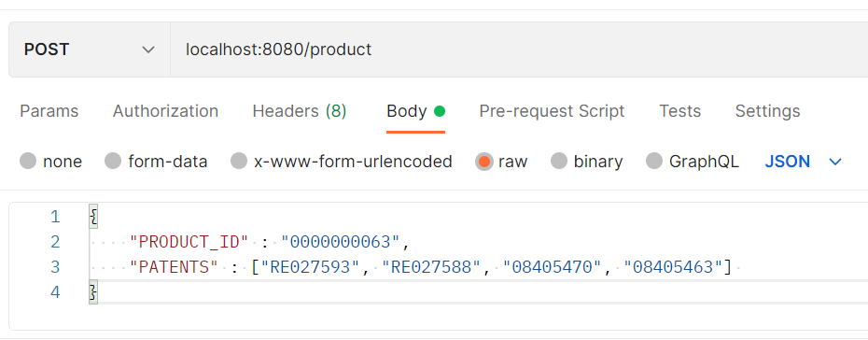Select the Body tab
This screenshot has height=340, width=868.
pos(407,111)
